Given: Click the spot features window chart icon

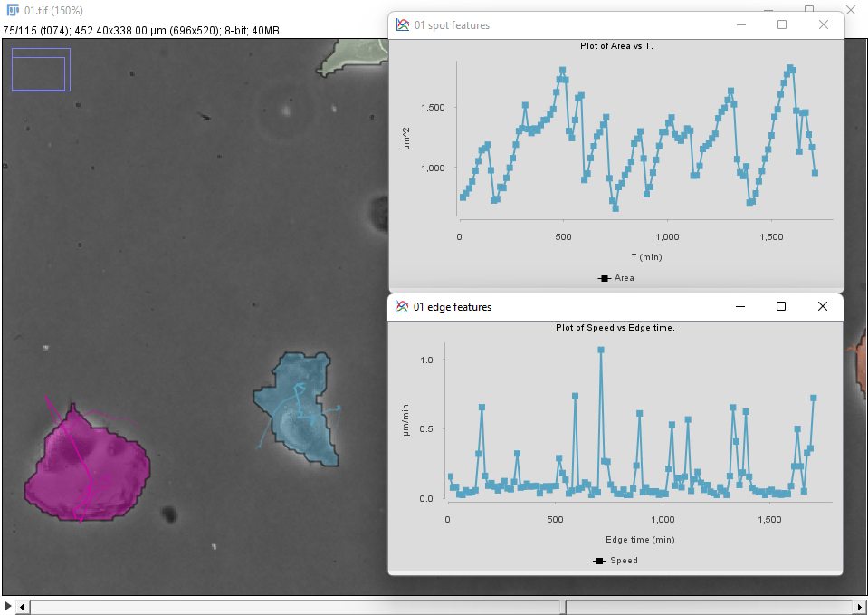Looking at the screenshot, I should pyautogui.click(x=403, y=25).
